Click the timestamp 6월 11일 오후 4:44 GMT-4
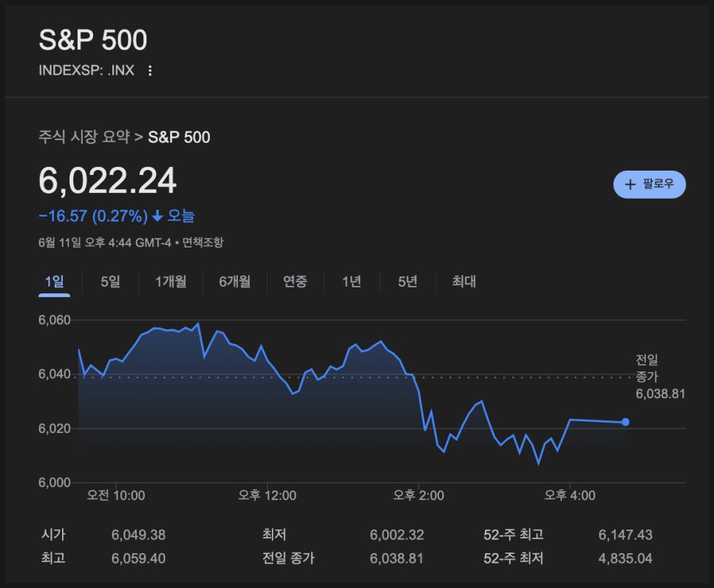The height and width of the screenshot is (588, 714). 105,242
